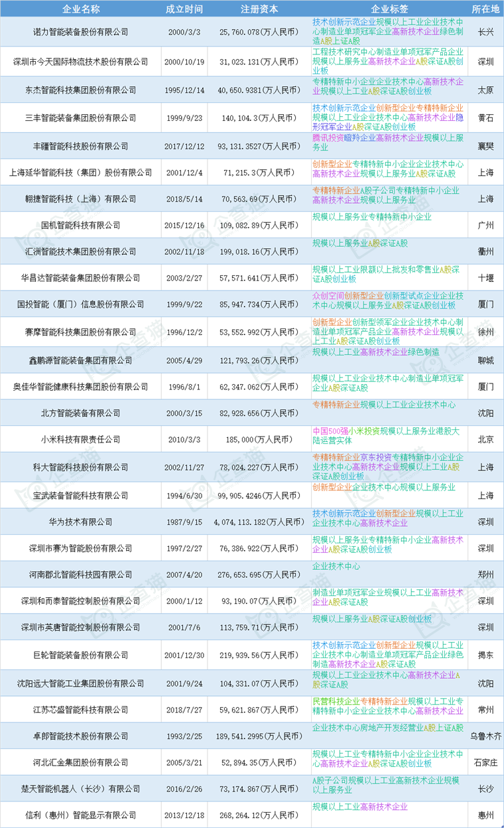Select company name 深圳和而泰智能控制股份有限公司
Screen dimensions: 504x828
point(81,600)
